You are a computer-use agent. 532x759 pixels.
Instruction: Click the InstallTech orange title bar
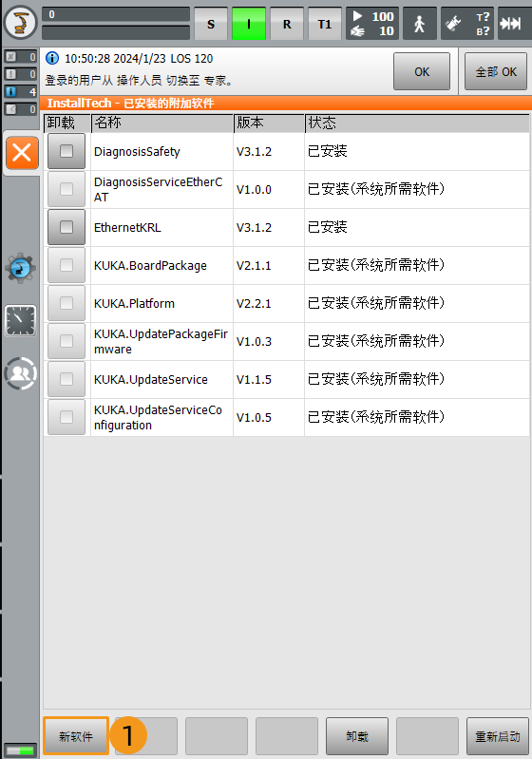[x=286, y=104]
